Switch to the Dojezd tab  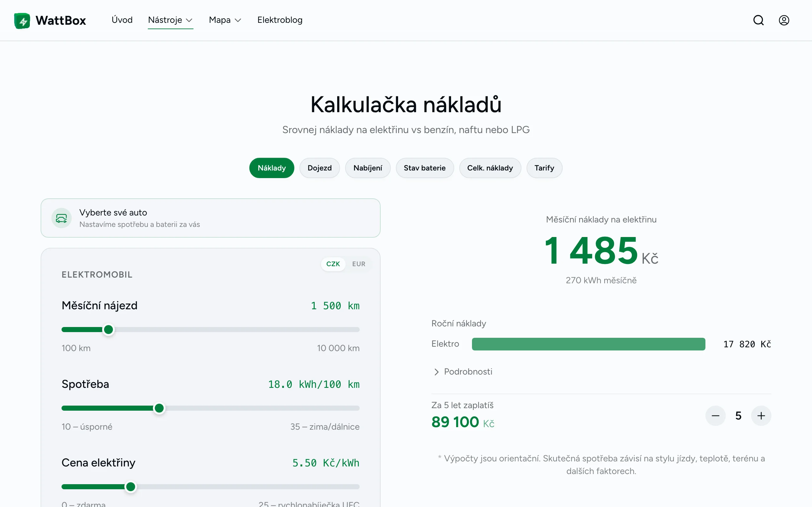[x=319, y=168]
